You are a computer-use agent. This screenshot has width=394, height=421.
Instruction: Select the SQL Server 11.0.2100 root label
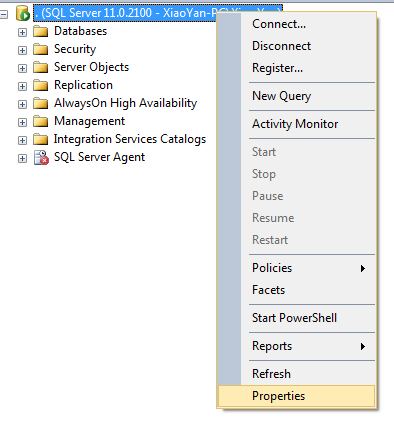[125, 13]
